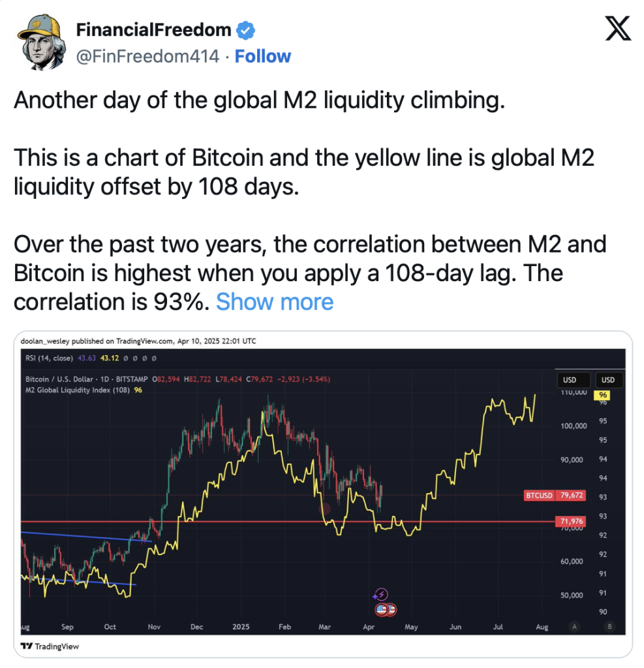The width and height of the screenshot is (644, 668).
Task: Select the M2 Global Liquidity Index legend
Action: click(78, 390)
